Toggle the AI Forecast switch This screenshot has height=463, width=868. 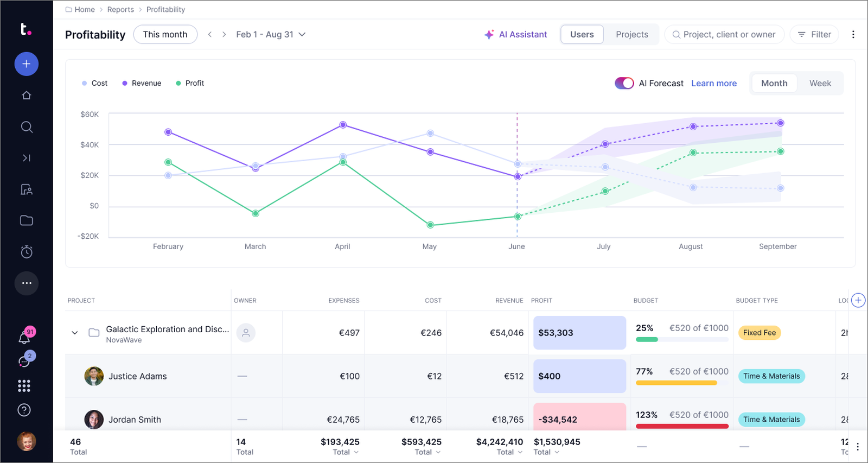(624, 83)
